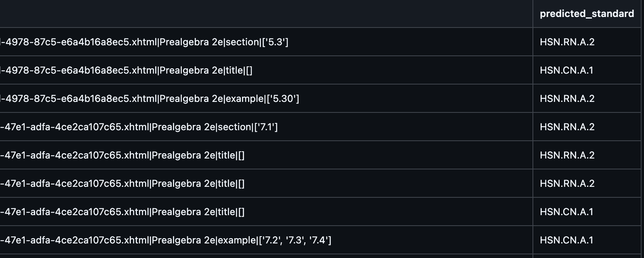Select the 4978-87c5 title|[] cell
This screenshot has height=258, width=644.
point(266,70)
